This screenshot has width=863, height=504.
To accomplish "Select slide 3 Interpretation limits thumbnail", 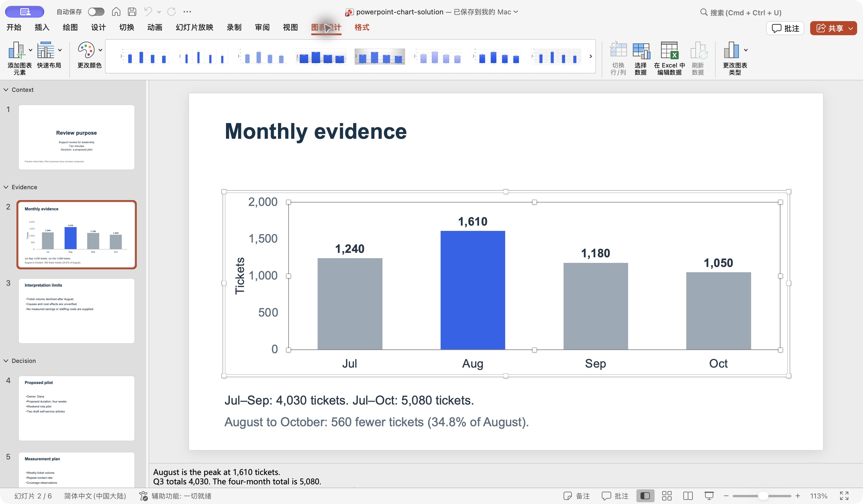I will click(x=76, y=311).
